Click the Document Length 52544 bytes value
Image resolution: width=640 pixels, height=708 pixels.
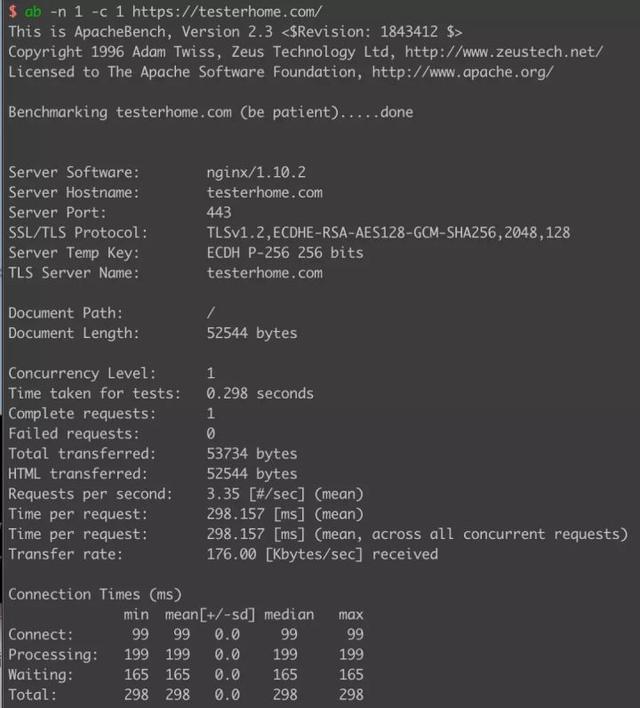click(252, 333)
